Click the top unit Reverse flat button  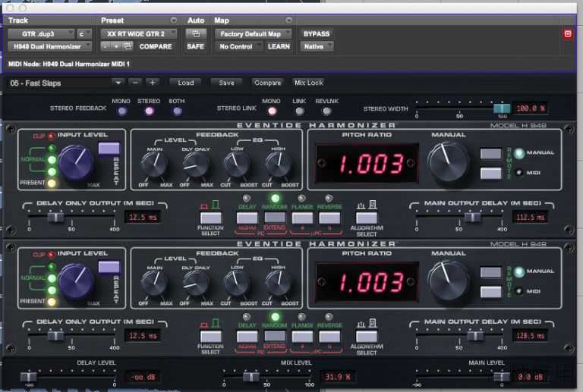click(x=329, y=218)
